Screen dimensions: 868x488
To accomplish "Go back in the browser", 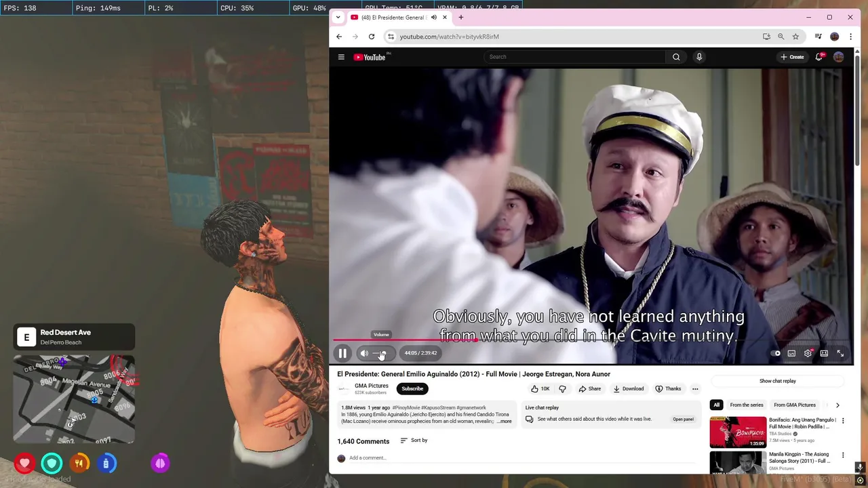I will point(339,37).
